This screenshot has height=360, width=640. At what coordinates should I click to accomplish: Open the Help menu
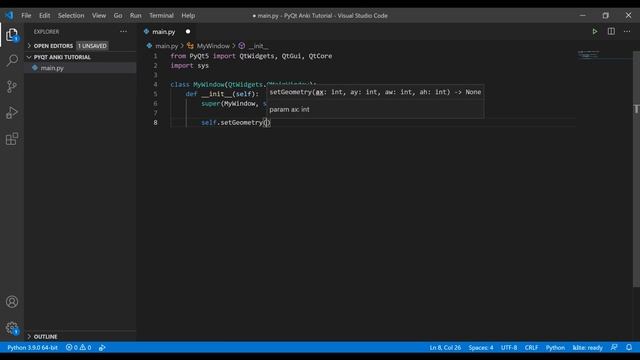(188, 16)
